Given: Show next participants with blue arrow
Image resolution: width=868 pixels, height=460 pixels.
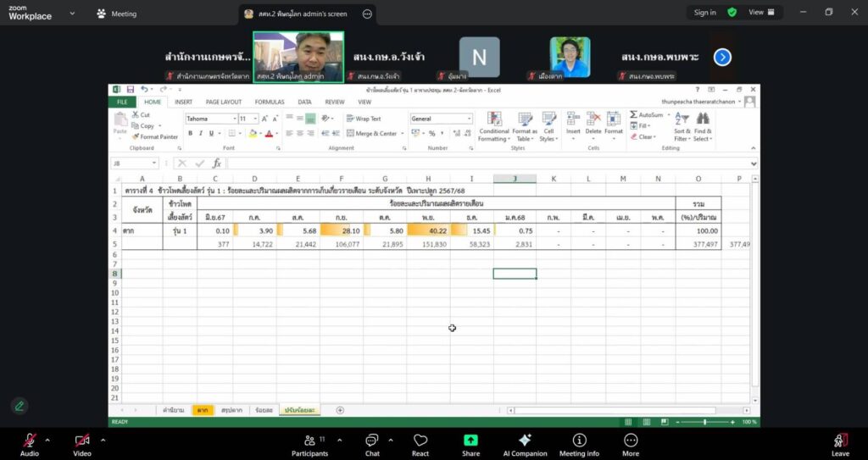Looking at the screenshot, I should pyautogui.click(x=722, y=57).
